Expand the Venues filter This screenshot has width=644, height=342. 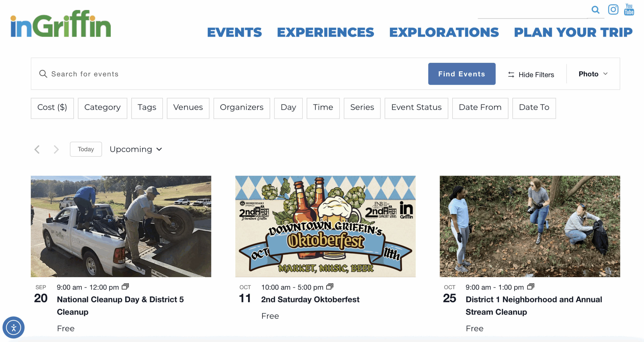point(188,108)
